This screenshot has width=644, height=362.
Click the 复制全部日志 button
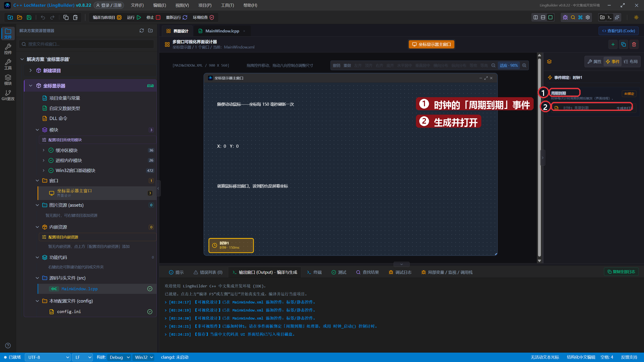point(621,272)
